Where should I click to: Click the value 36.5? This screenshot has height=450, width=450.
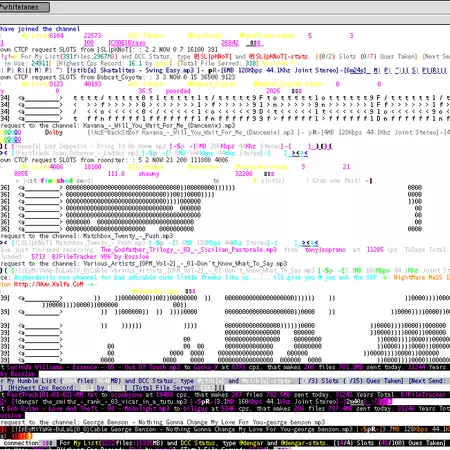point(145,91)
